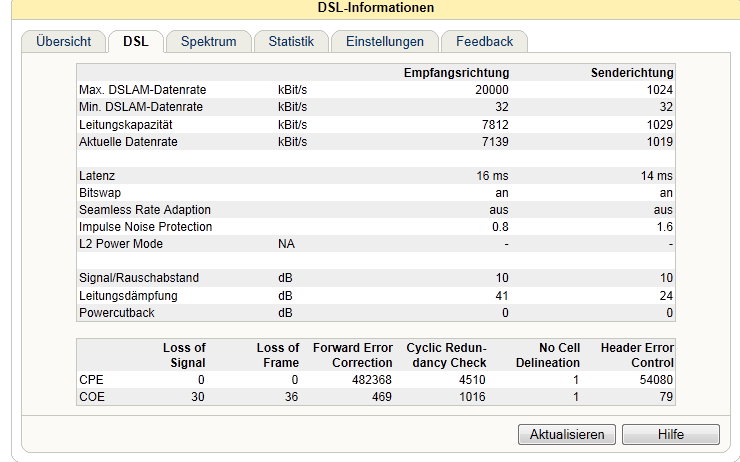Click the Aktualisieren button
740x462 pixels.
pyautogui.click(x=567, y=434)
